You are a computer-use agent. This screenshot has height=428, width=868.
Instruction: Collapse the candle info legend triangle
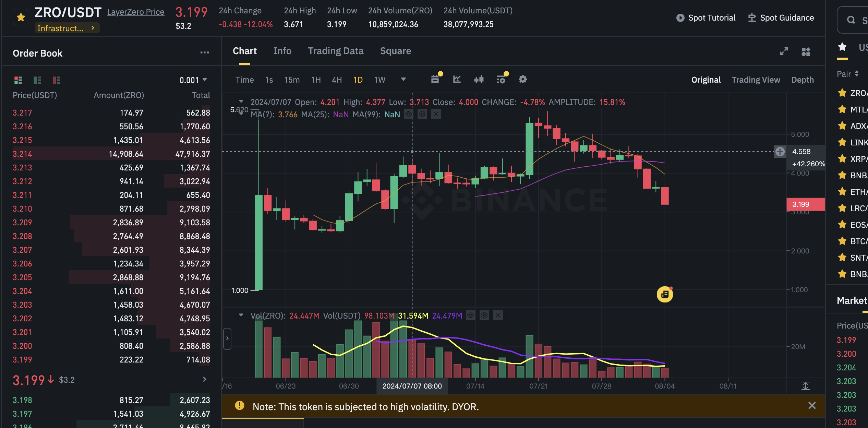coord(241,102)
